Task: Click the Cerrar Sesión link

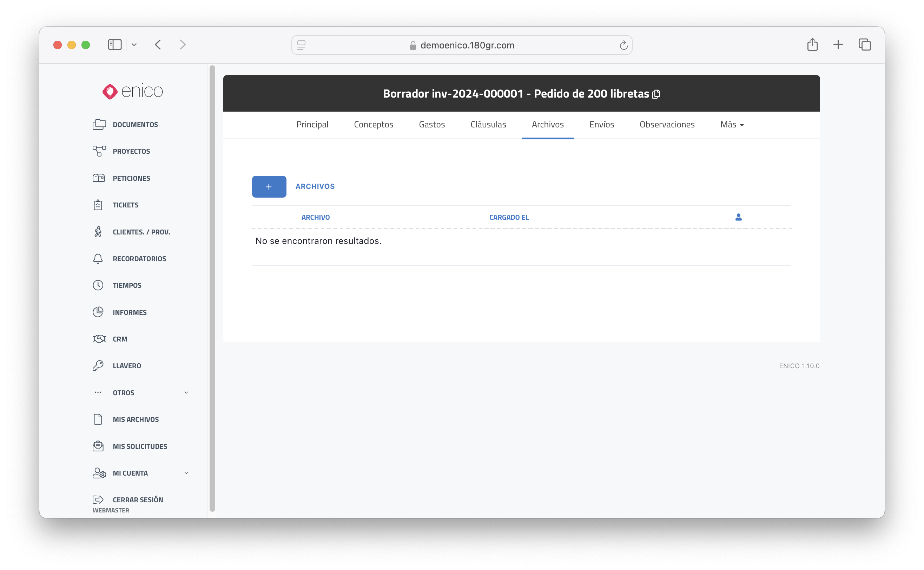Action: (x=138, y=499)
